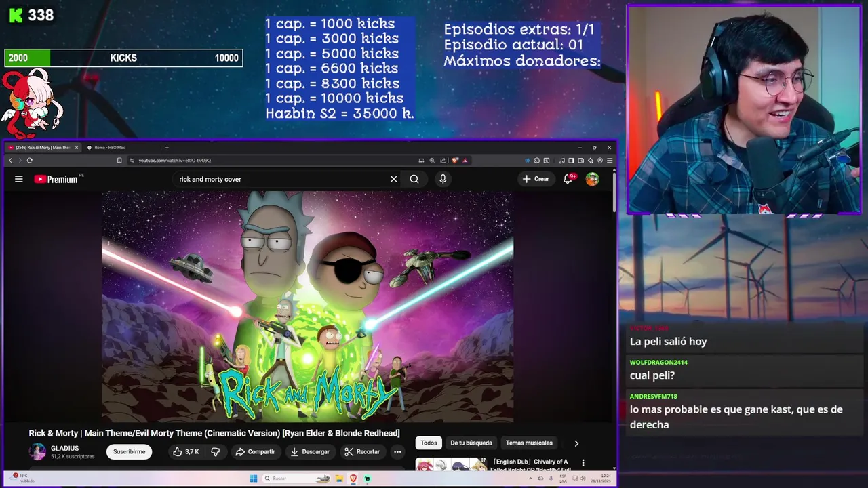Reload the page in the browser

pyautogui.click(x=29, y=161)
